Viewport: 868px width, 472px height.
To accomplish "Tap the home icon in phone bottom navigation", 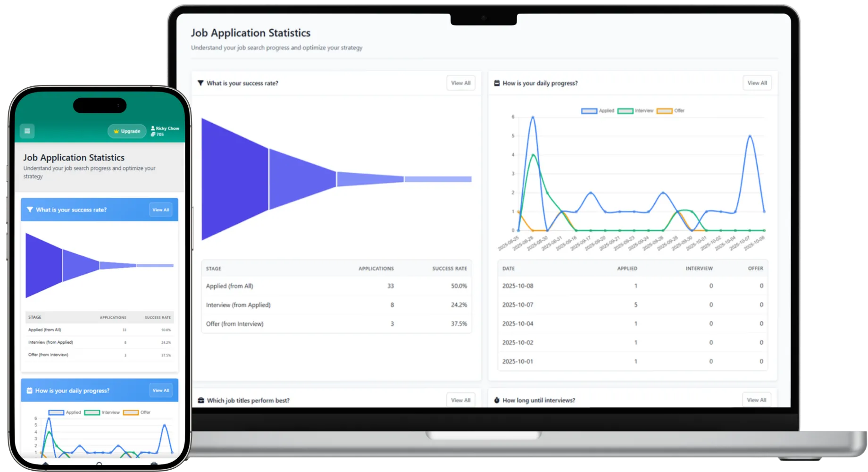I will [45, 464].
